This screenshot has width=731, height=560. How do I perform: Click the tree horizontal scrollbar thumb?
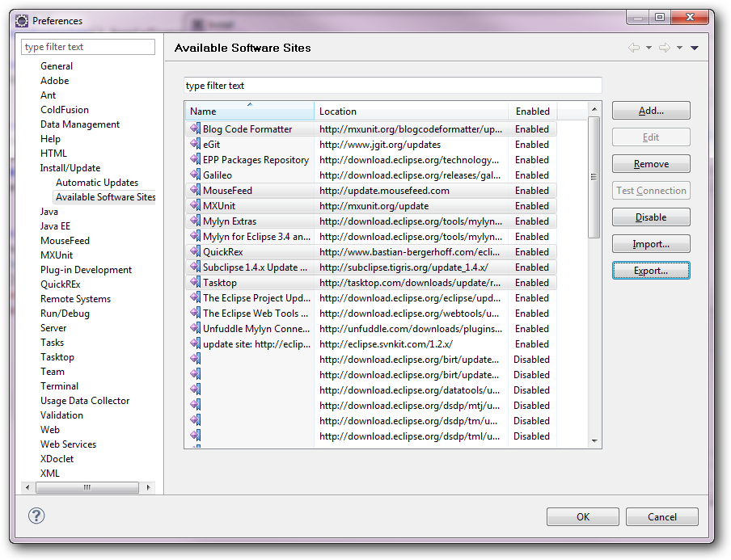coord(87,487)
